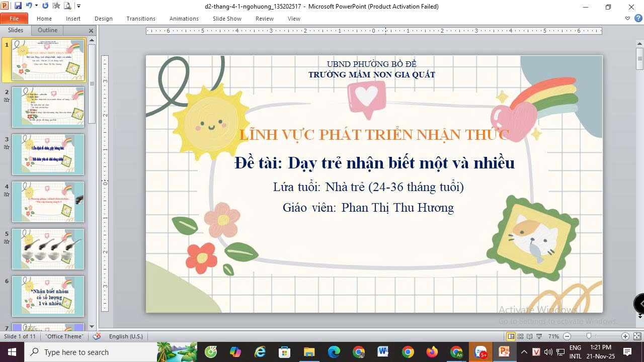Click the zoom in plus button
This screenshot has height=362, width=644.
625,336
